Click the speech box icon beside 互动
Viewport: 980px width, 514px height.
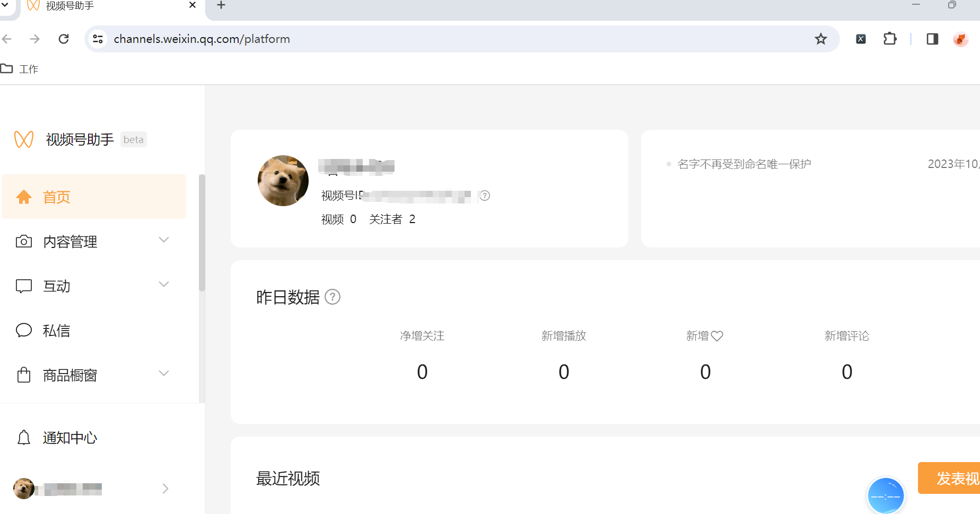pos(24,286)
